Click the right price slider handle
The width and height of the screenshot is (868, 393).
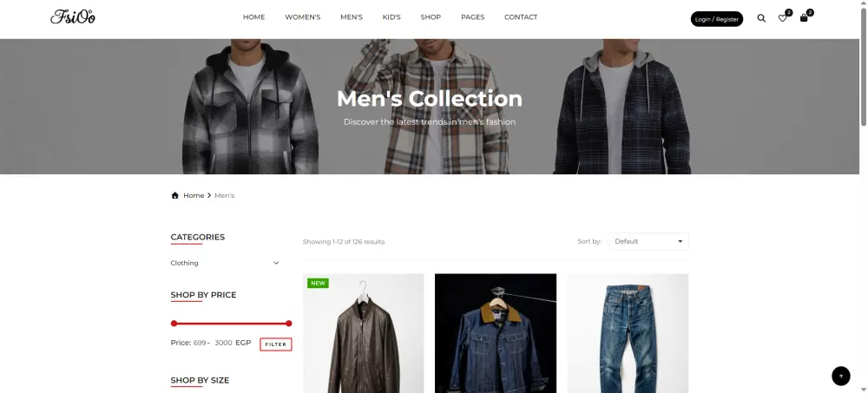288,324
